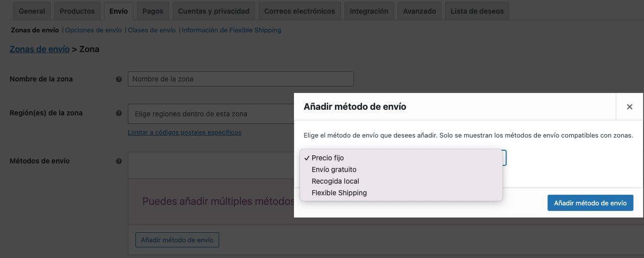644x258 pixels.
Task: Open Correos electrónicos tab
Action: point(300,11)
